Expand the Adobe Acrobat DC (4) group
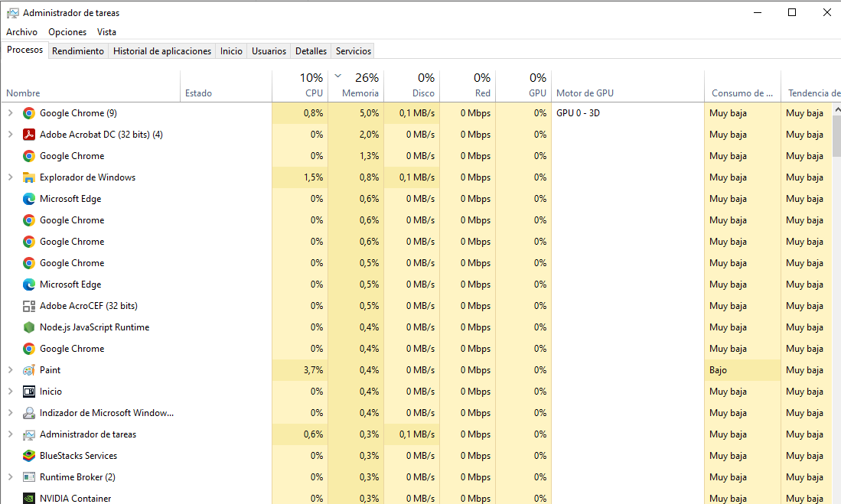Screen dimensions: 841x504 [10, 135]
